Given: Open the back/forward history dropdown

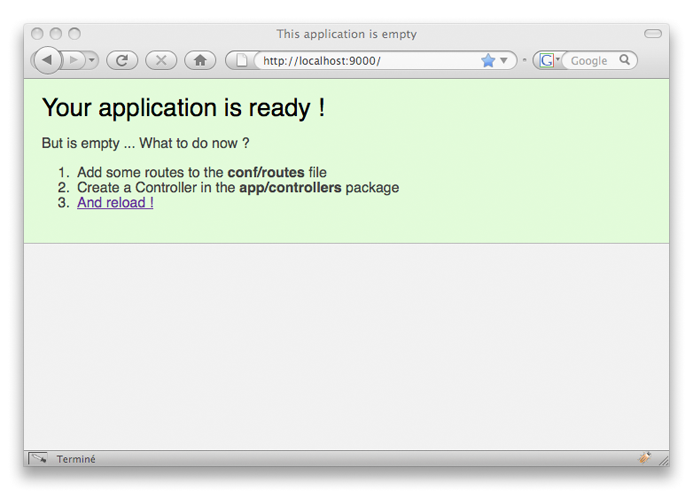Looking at the screenshot, I should coord(92,60).
